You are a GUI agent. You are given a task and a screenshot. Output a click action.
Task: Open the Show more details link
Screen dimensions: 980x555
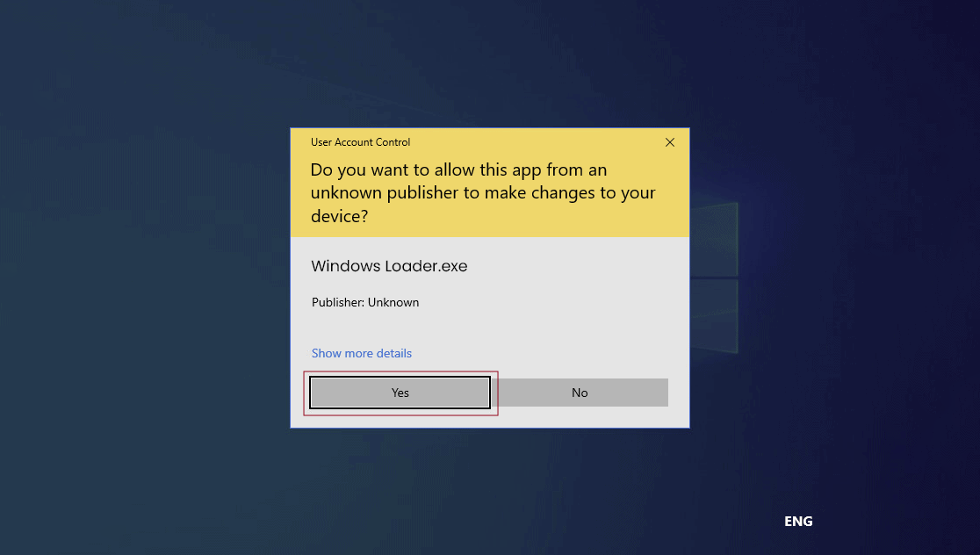(x=361, y=353)
